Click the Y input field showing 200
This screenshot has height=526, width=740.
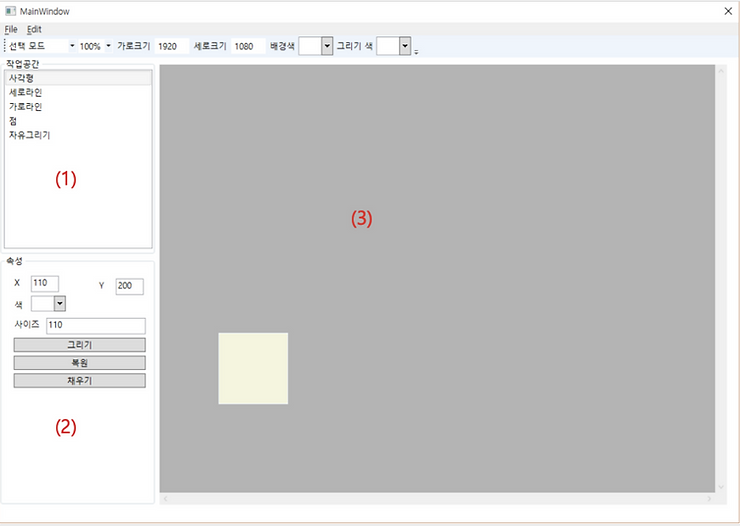tap(129, 286)
